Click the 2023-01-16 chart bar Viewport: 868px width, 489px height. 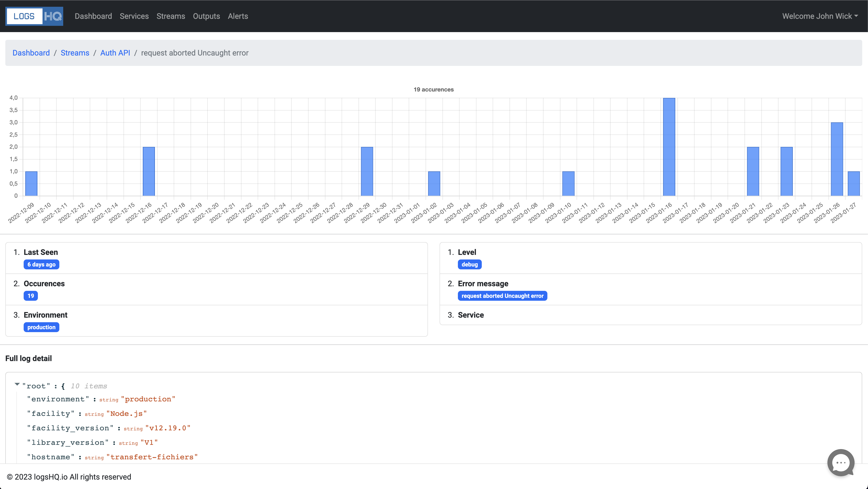(x=669, y=147)
